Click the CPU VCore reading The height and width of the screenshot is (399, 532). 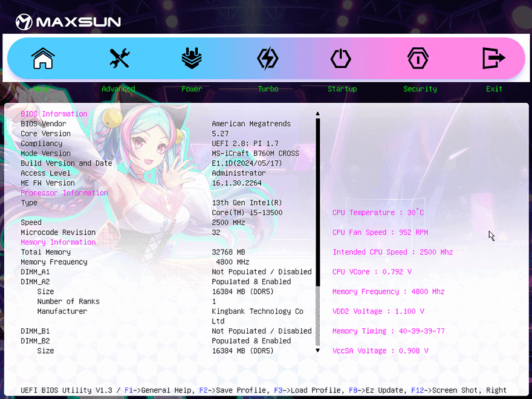pyautogui.click(x=372, y=272)
